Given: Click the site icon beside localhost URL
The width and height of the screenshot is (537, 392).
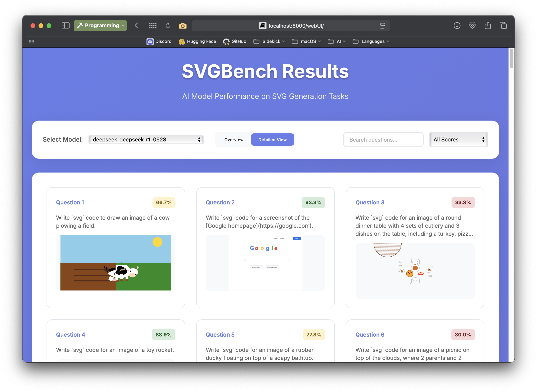Looking at the screenshot, I should tap(263, 26).
